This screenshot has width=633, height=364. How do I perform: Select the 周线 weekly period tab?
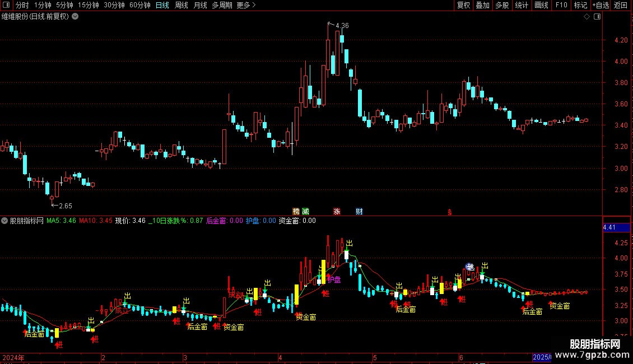(x=181, y=5)
